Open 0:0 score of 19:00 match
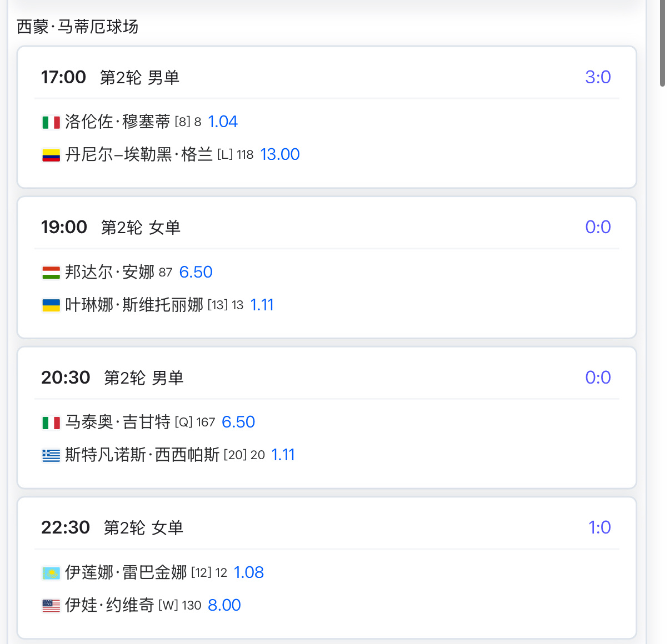 pyautogui.click(x=598, y=227)
